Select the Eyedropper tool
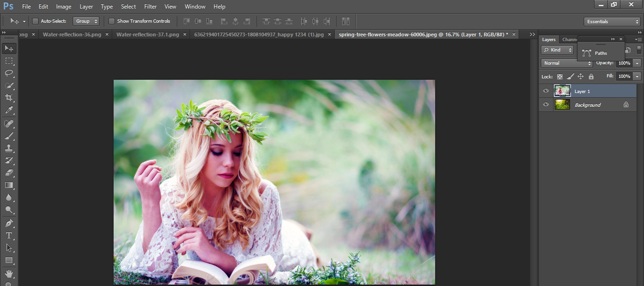 [x=9, y=110]
